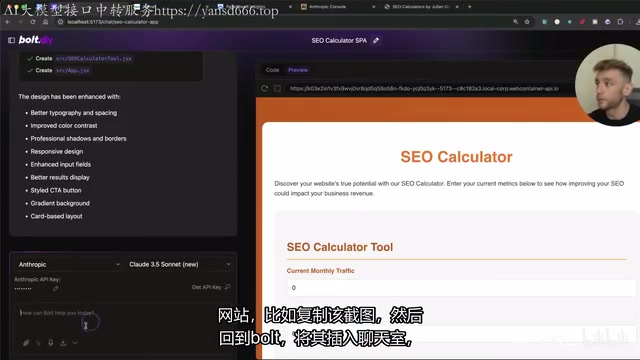
Task: Open the src/SEOCalculatorTool.jsx file link
Action: click(94, 59)
